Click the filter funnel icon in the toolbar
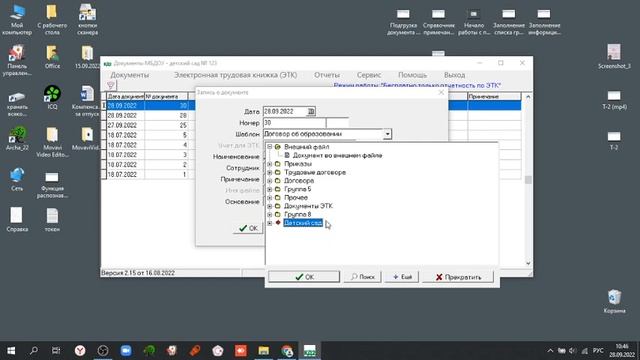 [x=111, y=85]
